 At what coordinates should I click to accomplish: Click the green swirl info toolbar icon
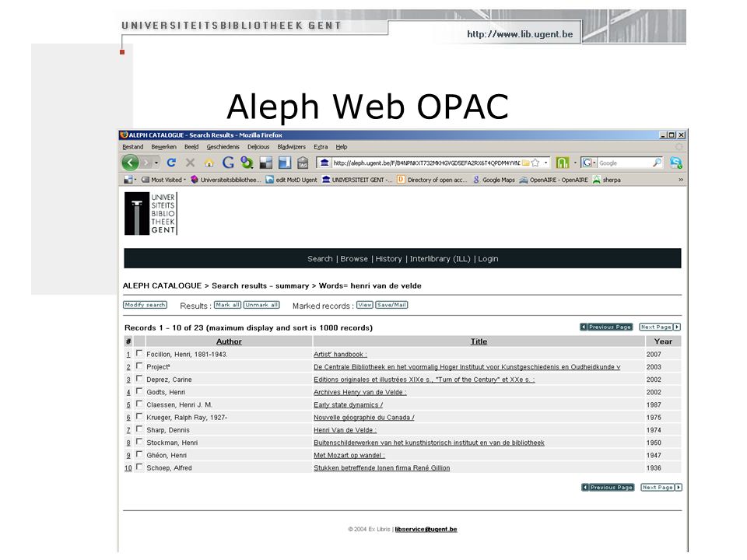pos(247,163)
